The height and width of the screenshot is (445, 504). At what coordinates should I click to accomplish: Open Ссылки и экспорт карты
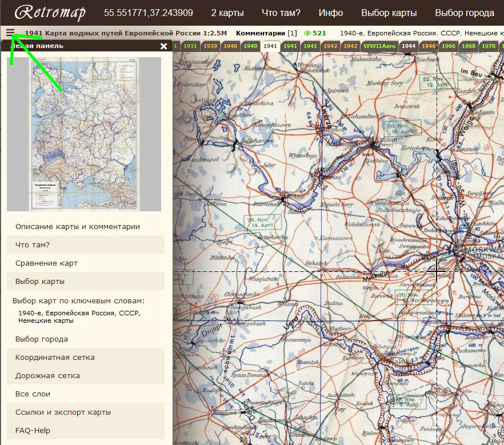coord(63,412)
